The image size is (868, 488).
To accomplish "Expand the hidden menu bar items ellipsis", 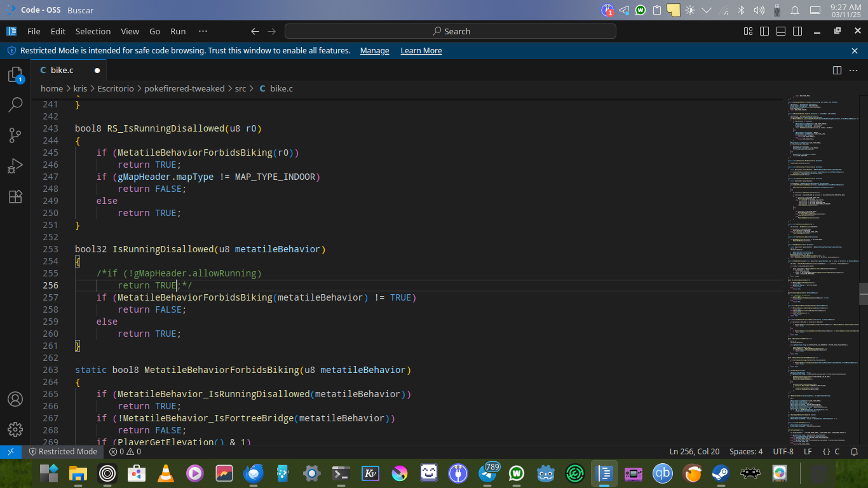I will point(203,31).
